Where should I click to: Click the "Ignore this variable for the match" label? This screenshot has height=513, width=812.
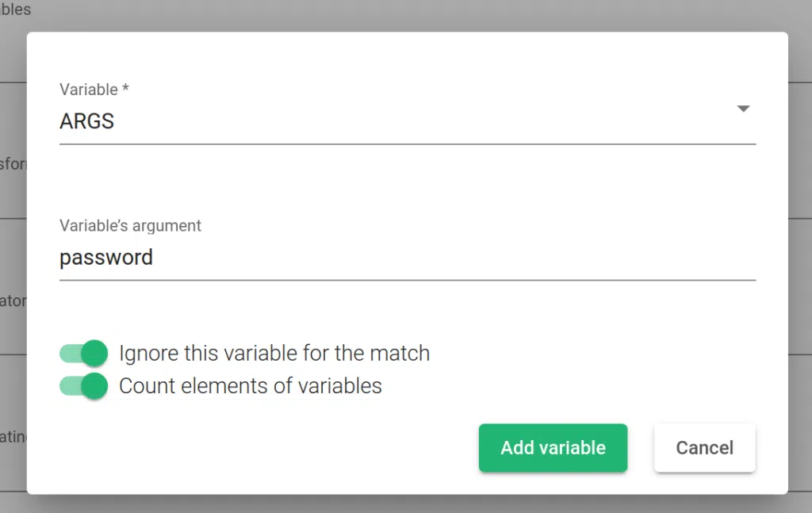(x=274, y=353)
